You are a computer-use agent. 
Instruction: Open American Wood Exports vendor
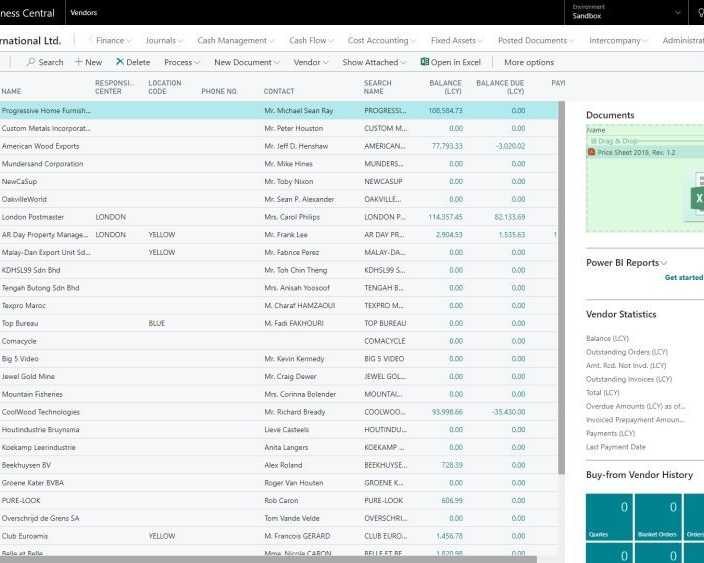click(40, 146)
